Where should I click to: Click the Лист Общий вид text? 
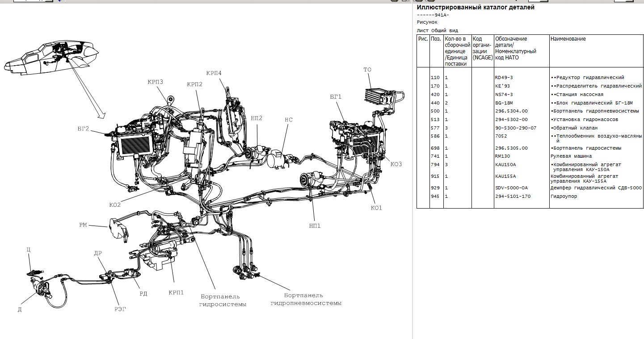[437, 30]
